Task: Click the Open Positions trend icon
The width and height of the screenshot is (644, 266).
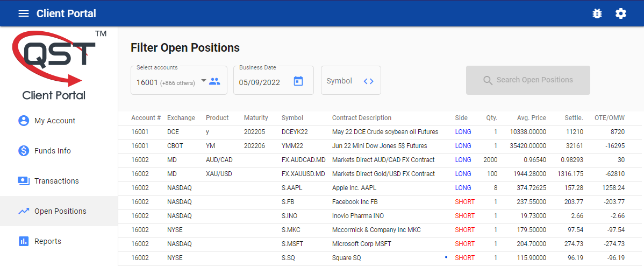Action: click(24, 211)
